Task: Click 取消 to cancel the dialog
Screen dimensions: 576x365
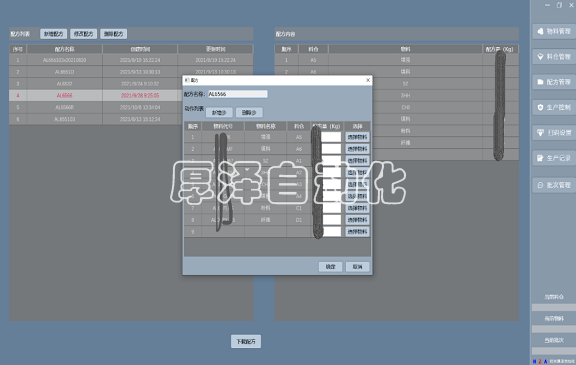Action: click(357, 267)
